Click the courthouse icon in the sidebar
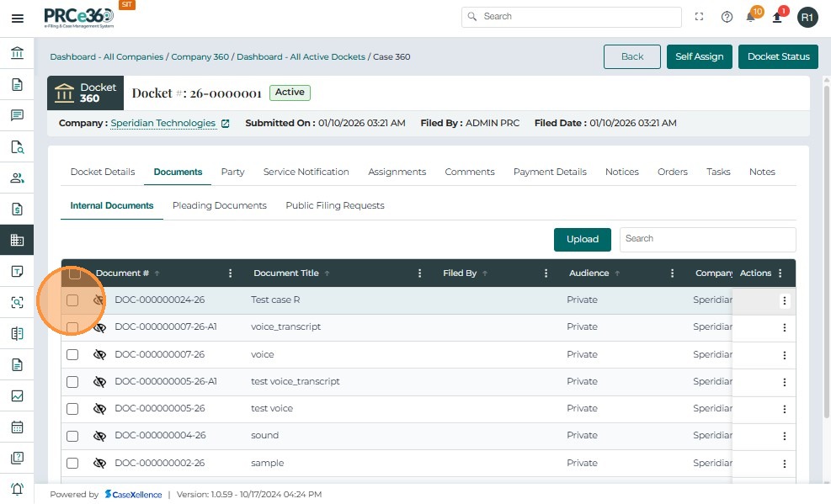Image resolution: width=831 pixels, height=504 pixels. click(17, 54)
